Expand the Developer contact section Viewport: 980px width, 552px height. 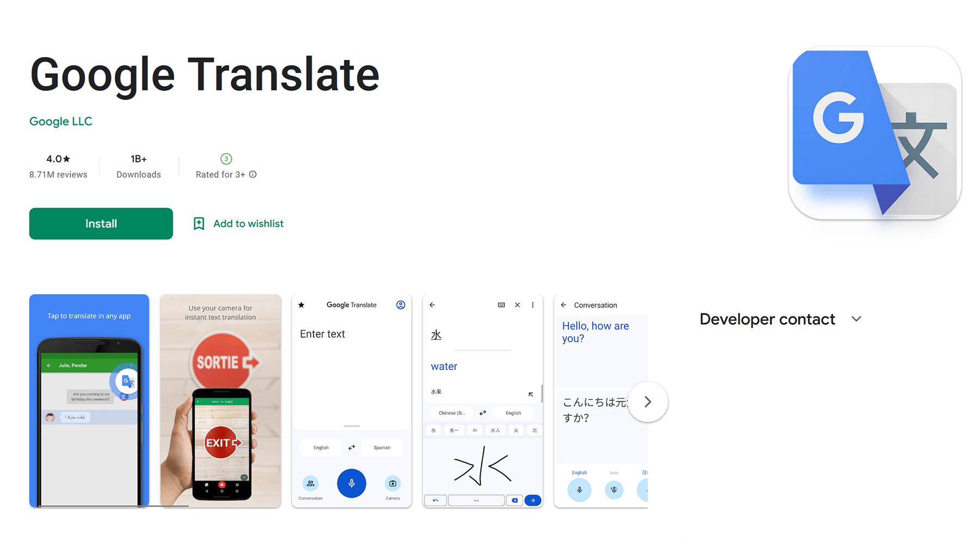click(x=856, y=319)
